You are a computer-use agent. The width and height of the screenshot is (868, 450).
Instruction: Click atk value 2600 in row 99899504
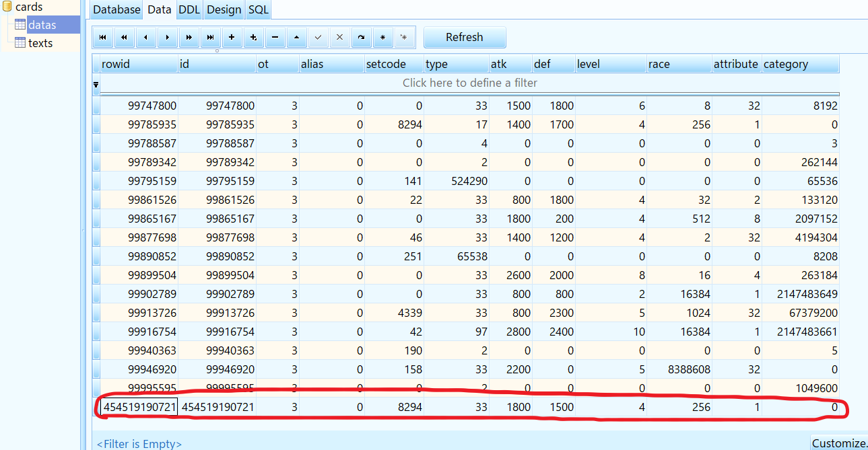point(510,275)
